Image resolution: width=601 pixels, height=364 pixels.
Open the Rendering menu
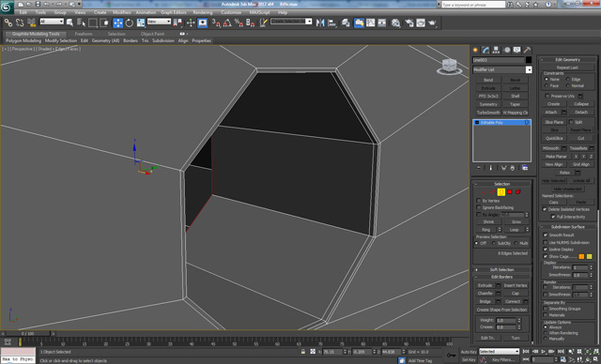[x=203, y=12]
